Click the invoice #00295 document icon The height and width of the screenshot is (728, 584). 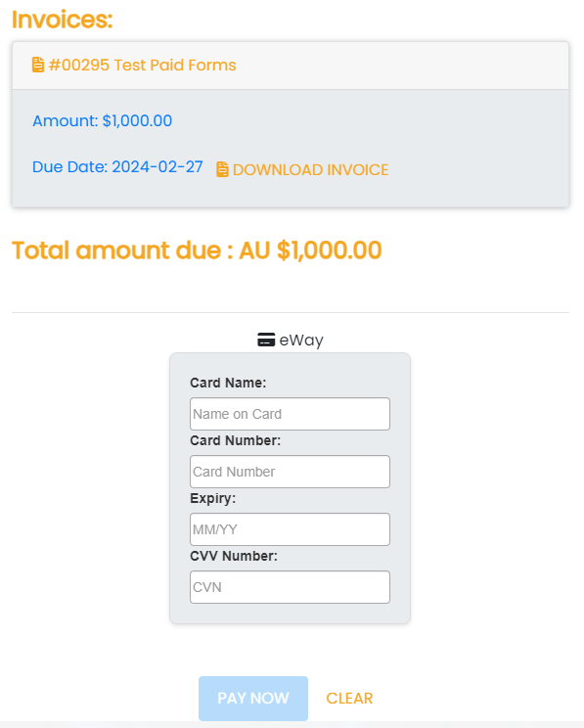coord(38,65)
